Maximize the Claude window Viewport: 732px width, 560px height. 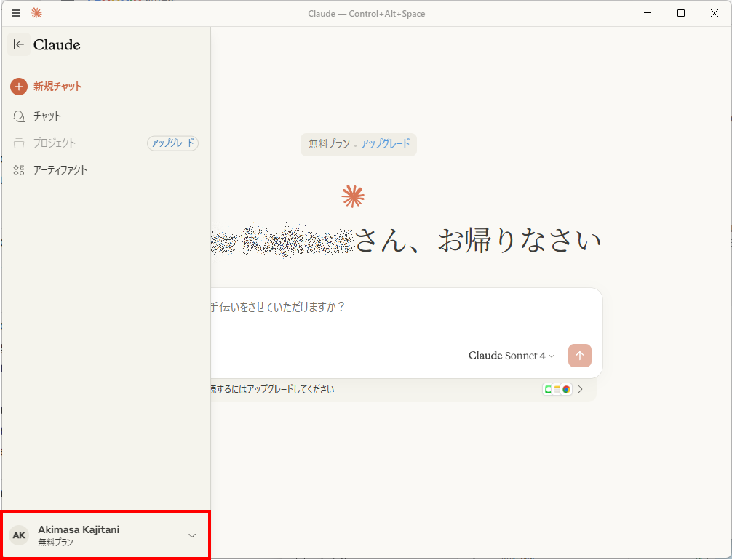pyautogui.click(x=681, y=13)
